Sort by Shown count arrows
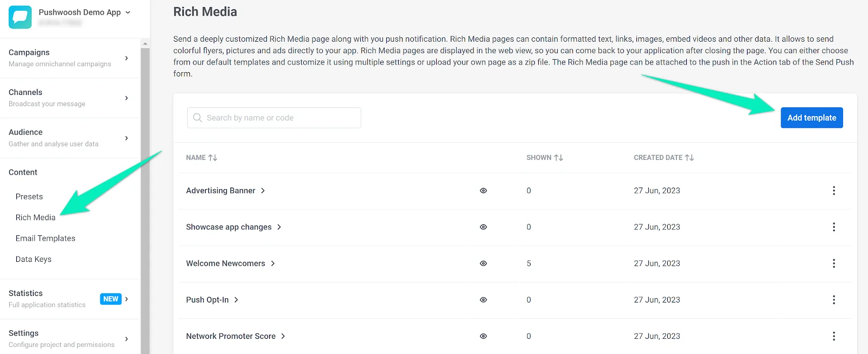 click(558, 158)
